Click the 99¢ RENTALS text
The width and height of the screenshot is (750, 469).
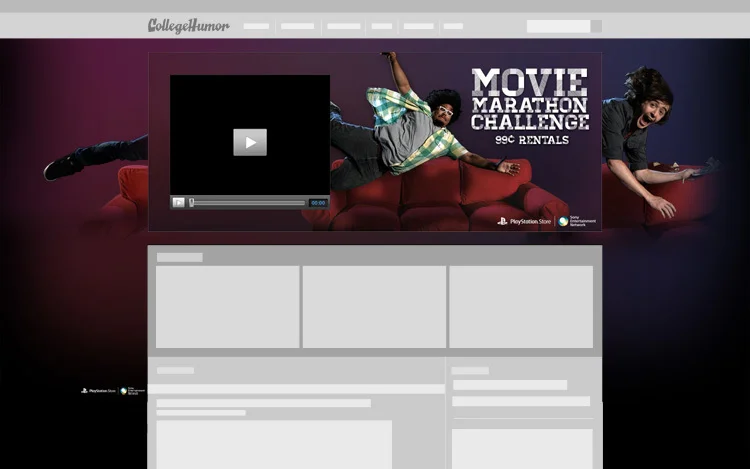tap(532, 140)
